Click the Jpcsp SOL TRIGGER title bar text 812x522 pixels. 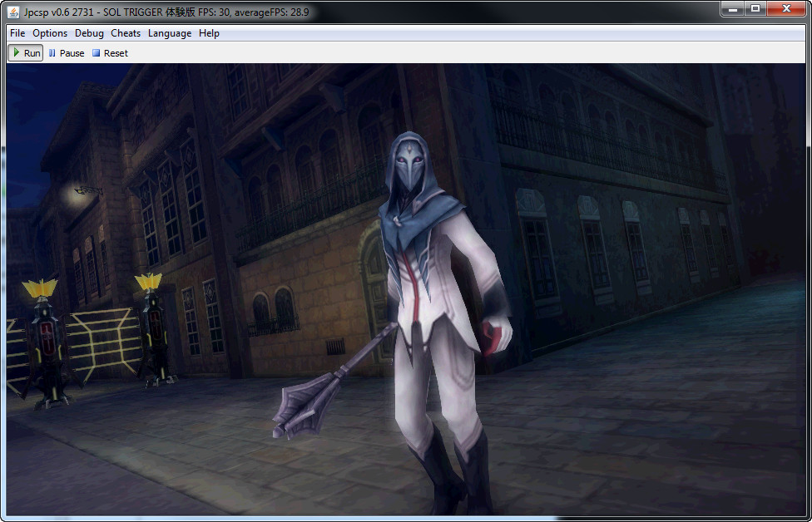pyautogui.click(x=166, y=12)
